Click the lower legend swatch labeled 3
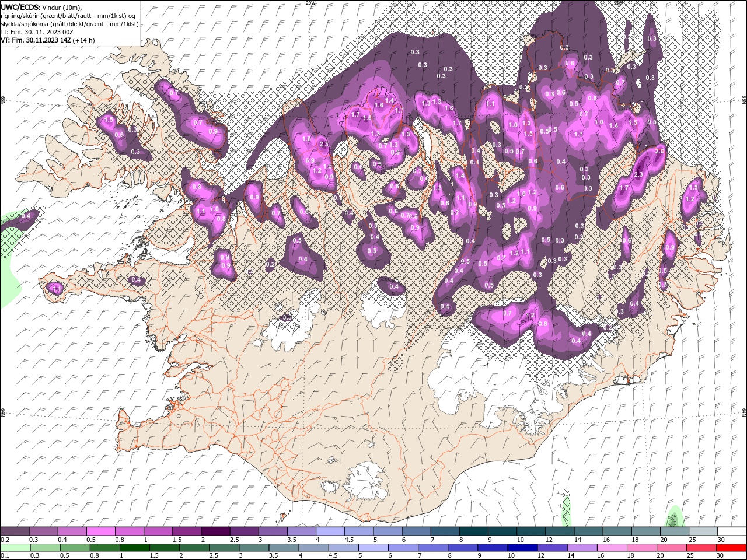Image resolution: width=747 pixels, height=560 pixels. 254,548
